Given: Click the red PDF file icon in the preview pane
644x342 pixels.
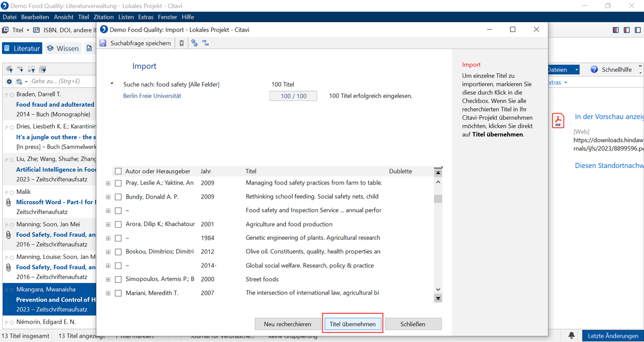Looking at the screenshot, I should [x=558, y=121].
